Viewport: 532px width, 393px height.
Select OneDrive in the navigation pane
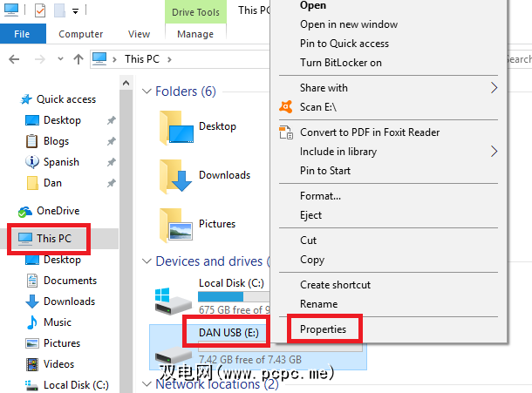[58, 211]
